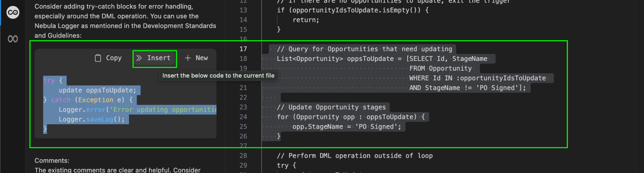The width and height of the screenshot is (644, 173).
Task: Click the highlighted circular infinity sidebar icon
Action: 13,13
